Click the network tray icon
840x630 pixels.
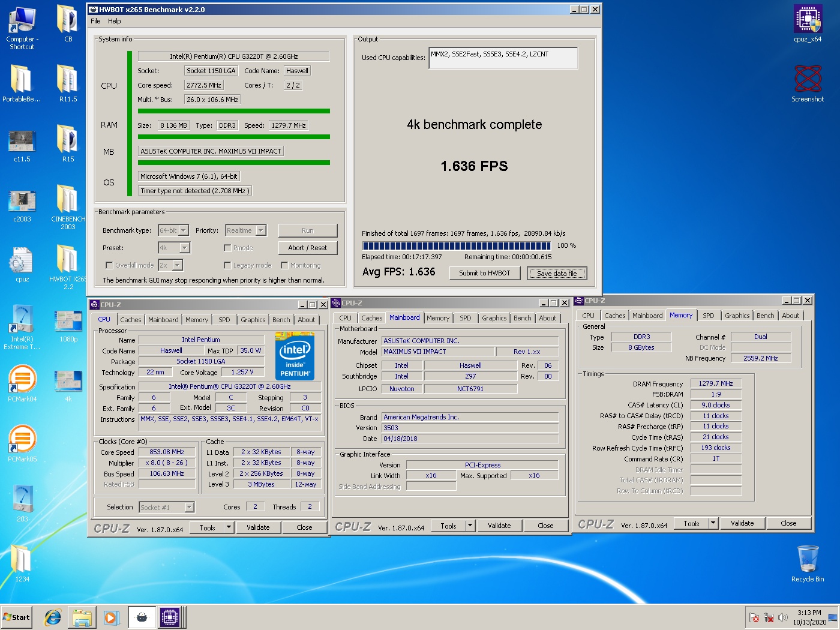point(769,617)
